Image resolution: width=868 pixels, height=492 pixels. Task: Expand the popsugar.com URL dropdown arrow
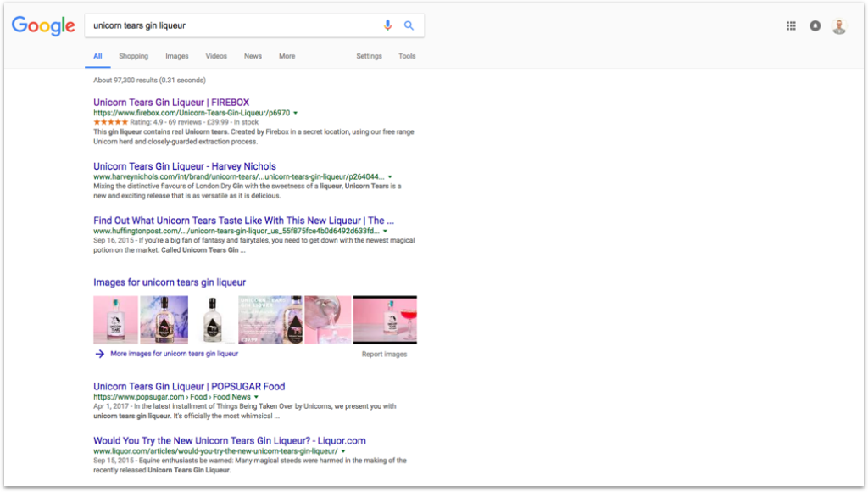pos(256,397)
